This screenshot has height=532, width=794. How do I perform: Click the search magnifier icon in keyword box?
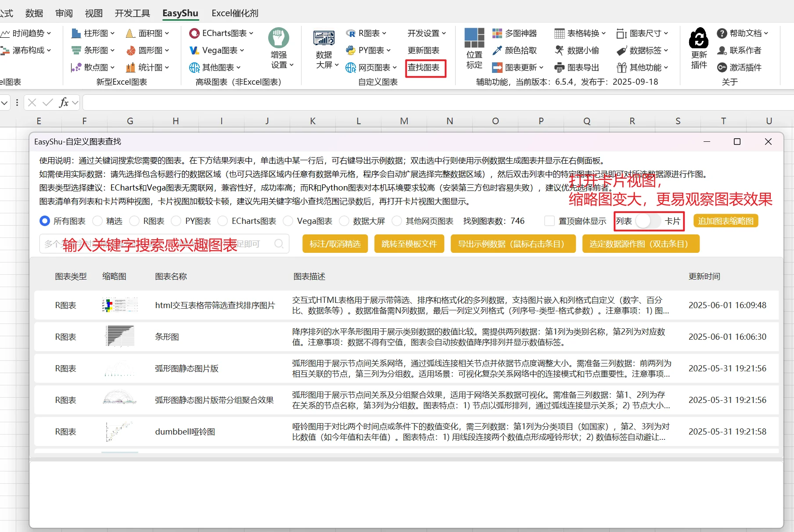(279, 244)
